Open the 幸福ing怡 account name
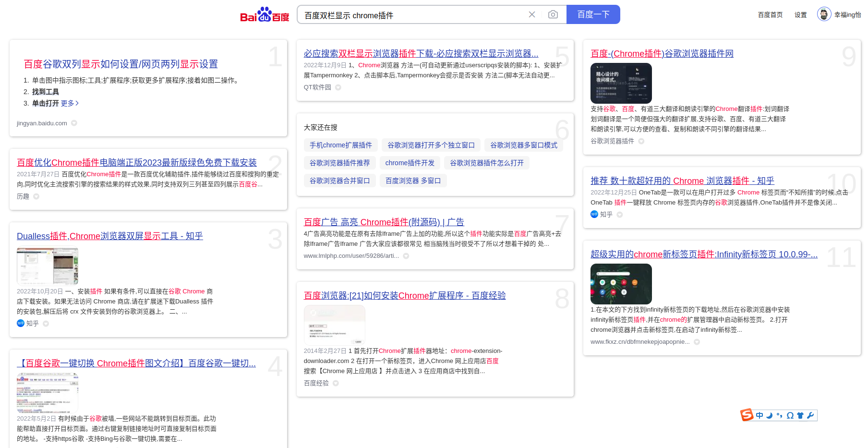This screenshot has width=868, height=448. coord(847,15)
